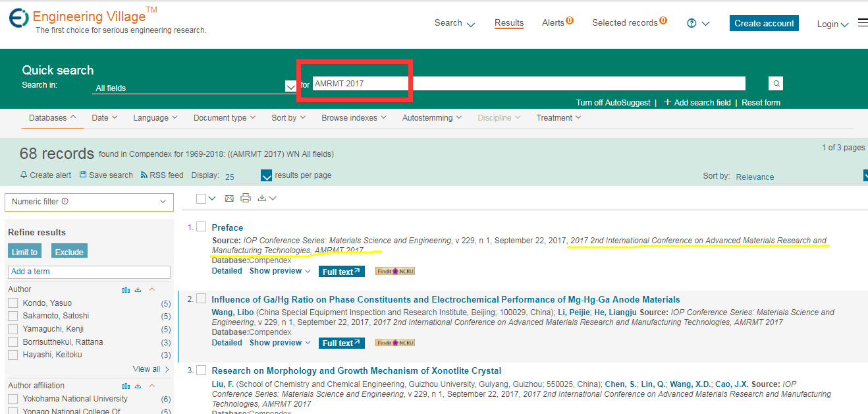
Task: Check the Yokohama National University box
Action: [13, 399]
